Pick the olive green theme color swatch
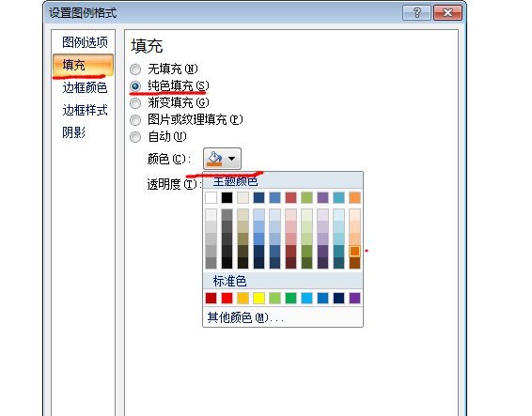This screenshot has height=416, width=532. [306, 197]
